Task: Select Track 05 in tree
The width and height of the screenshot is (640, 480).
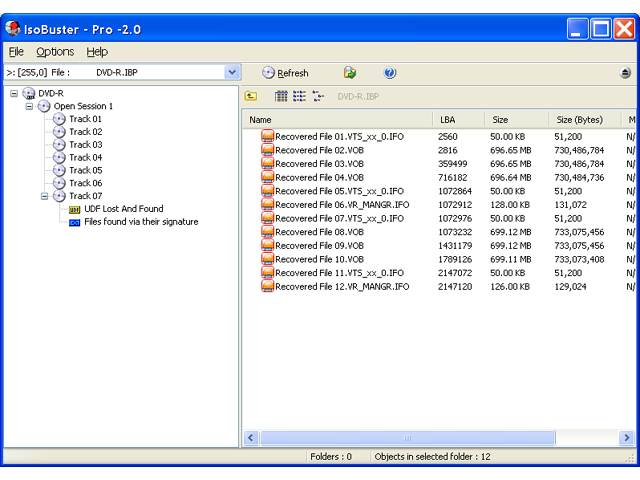Action: click(x=86, y=170)
